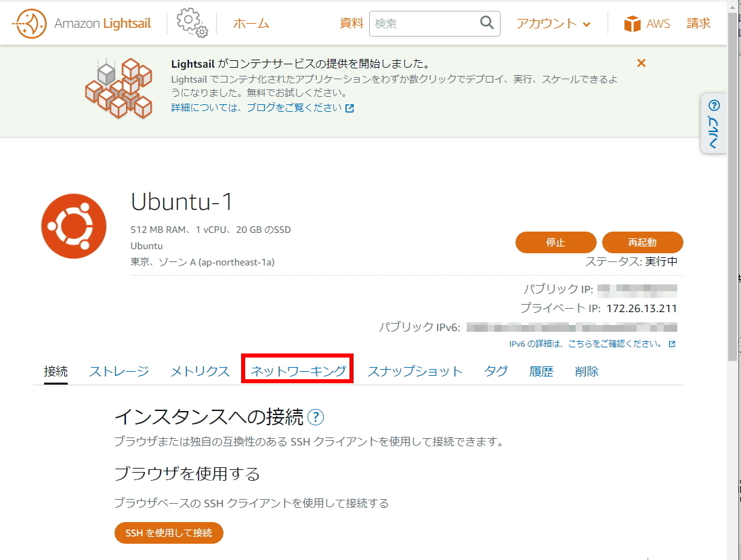Expand the アカウント dropdown
This screenshot has height=560, width=741.
tap(553, 24)
